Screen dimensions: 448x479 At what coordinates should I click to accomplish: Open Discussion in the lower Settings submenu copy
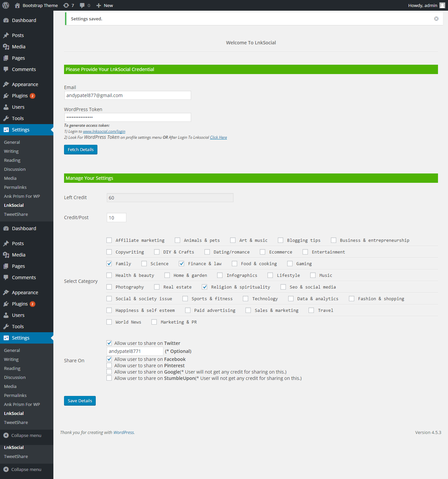tap(15, 377)
